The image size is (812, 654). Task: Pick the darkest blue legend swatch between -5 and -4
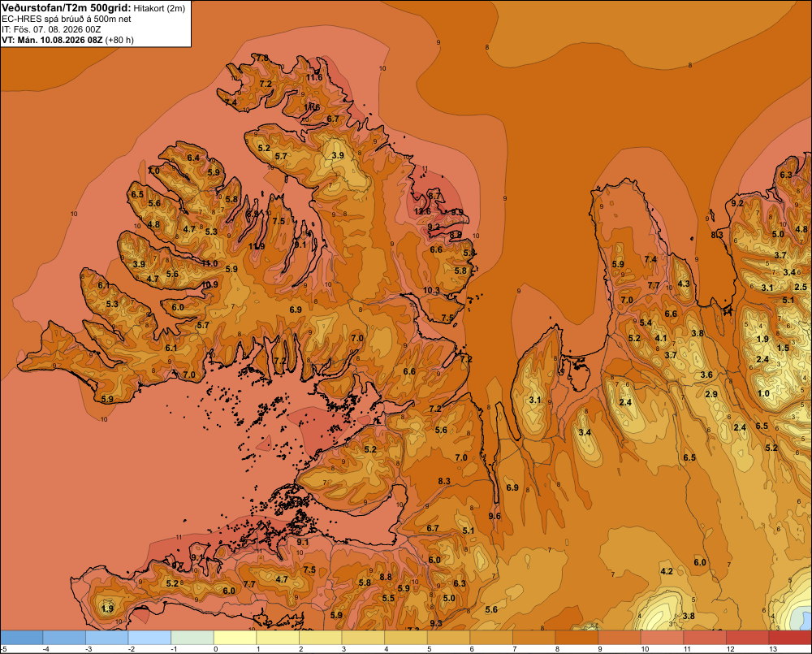pyautogui.click(x=21, y=637)
